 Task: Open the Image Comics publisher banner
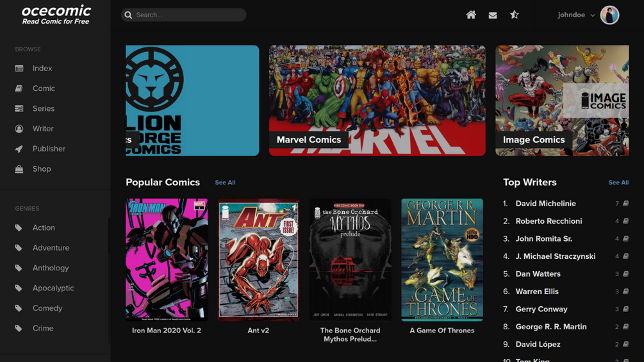[562, 100]
